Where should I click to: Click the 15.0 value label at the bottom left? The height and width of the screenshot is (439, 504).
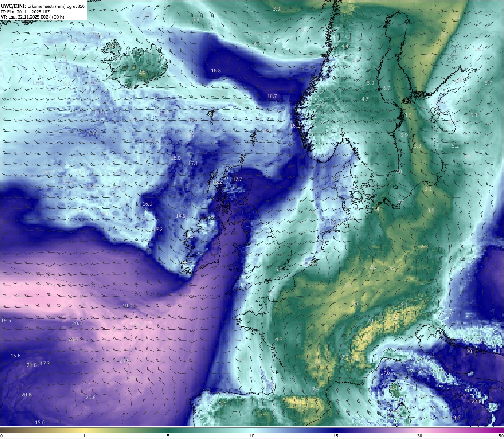point(40,422)
